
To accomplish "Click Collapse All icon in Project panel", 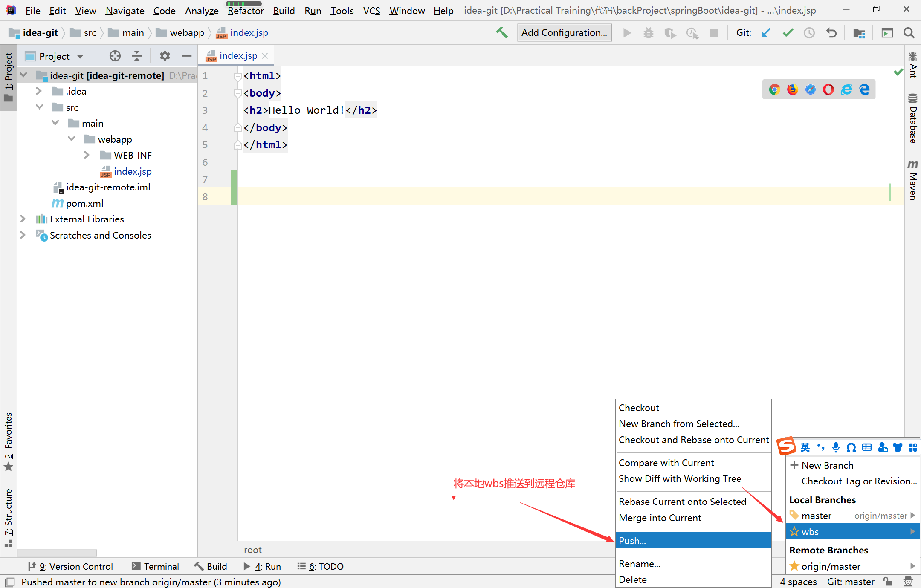I will click(136, 56).
